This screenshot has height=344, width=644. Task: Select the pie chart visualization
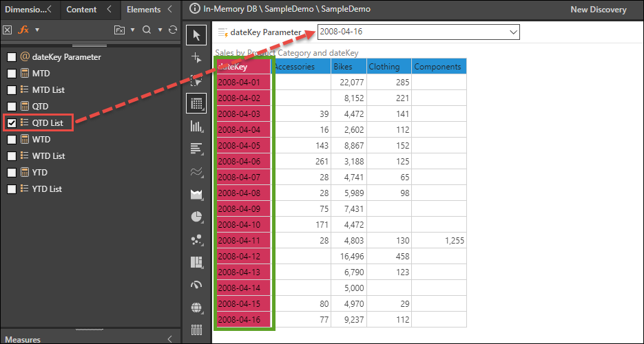197,217
